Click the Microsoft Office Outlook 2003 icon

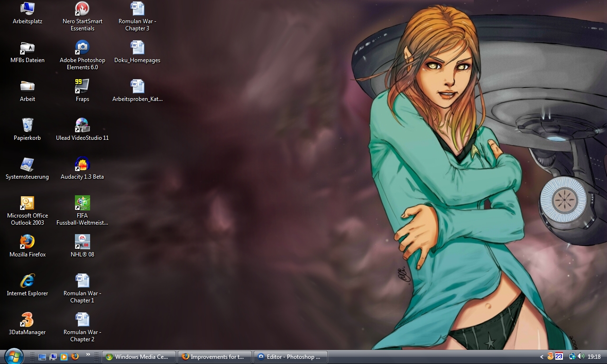28,203
